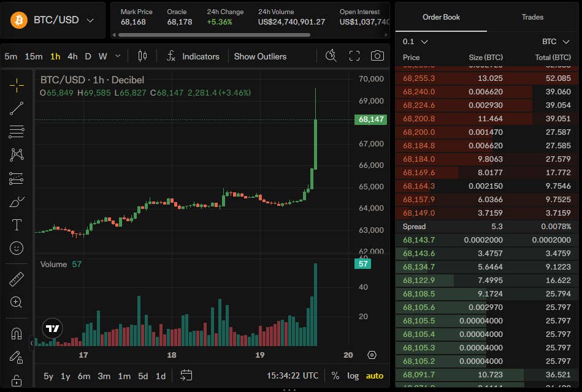This screenshot has width=582, height=392.
Task: Toggle percent scale on price axis
Action: (335, 375)
